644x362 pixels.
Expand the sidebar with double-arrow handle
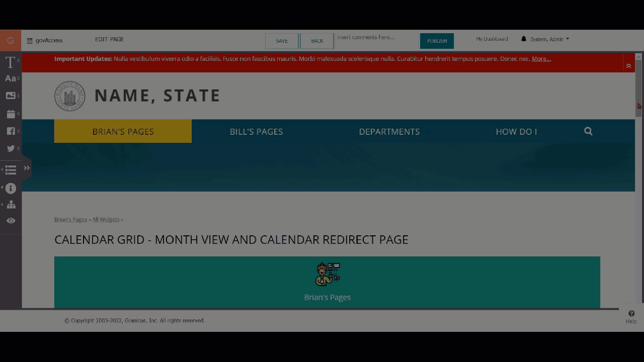[27, 168]
